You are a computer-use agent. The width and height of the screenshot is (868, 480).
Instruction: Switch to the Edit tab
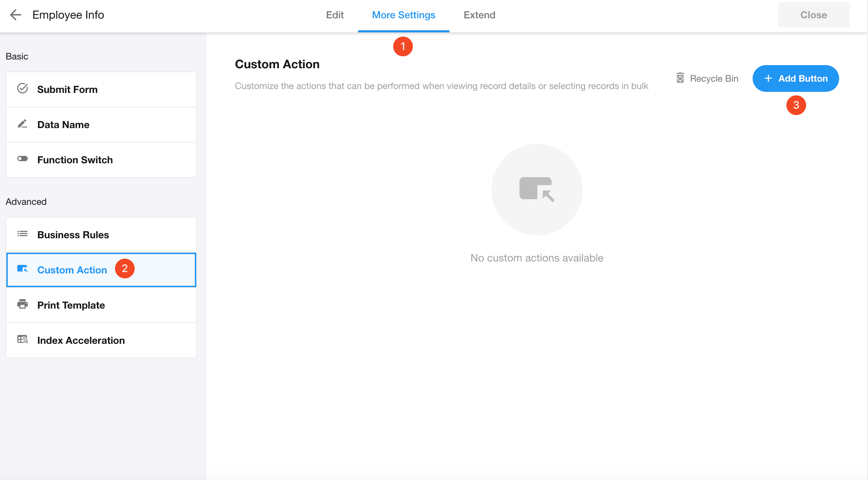point(335,15)
